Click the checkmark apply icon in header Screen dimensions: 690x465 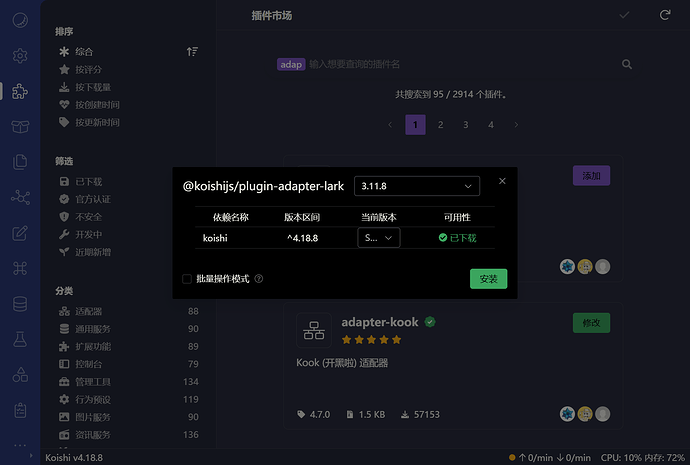coord(625,15)
